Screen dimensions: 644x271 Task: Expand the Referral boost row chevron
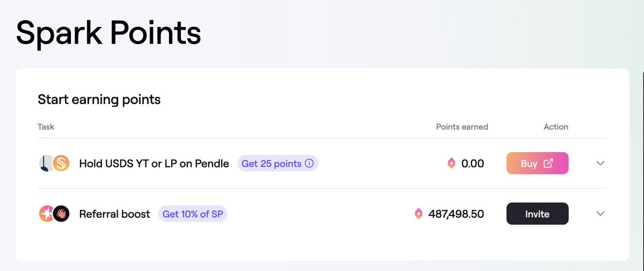[601, 214]
